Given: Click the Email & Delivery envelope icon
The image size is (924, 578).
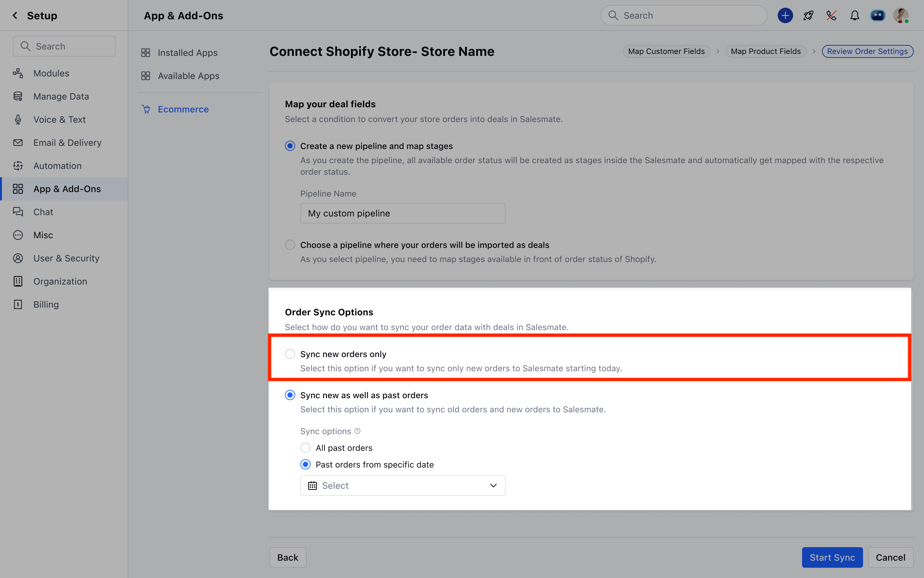Looking at the screenshot, I should click(18, 143).
